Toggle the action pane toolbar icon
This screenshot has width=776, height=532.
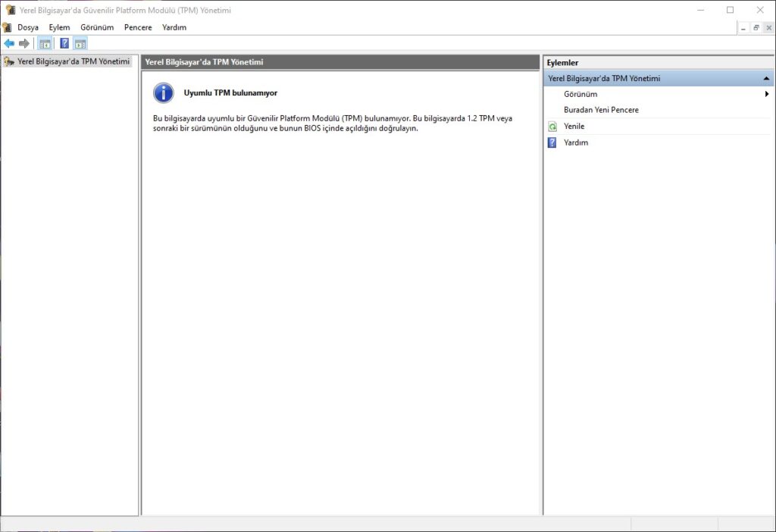coord(80,43)
